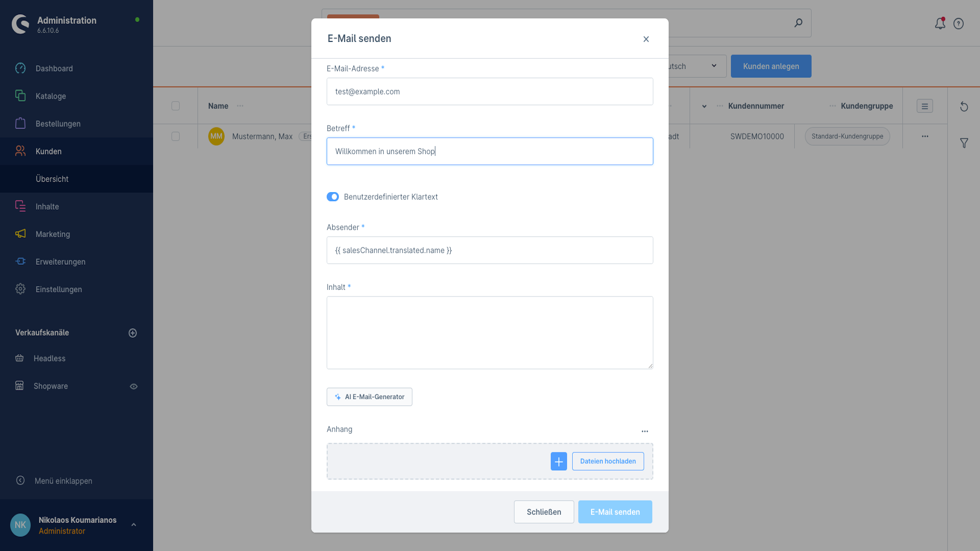
Task: Add a sales channel with plus icon
Action: click(x=133, y=333)
